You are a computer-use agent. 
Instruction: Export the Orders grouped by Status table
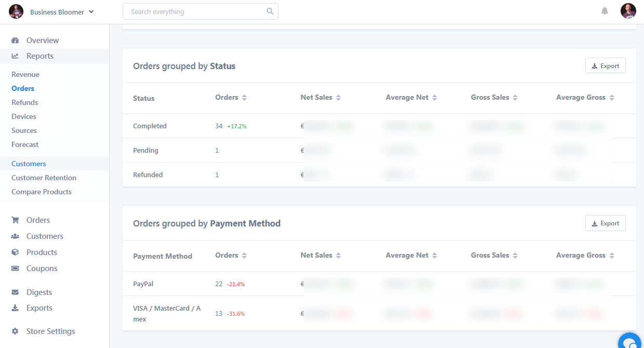tap(605, 66)
